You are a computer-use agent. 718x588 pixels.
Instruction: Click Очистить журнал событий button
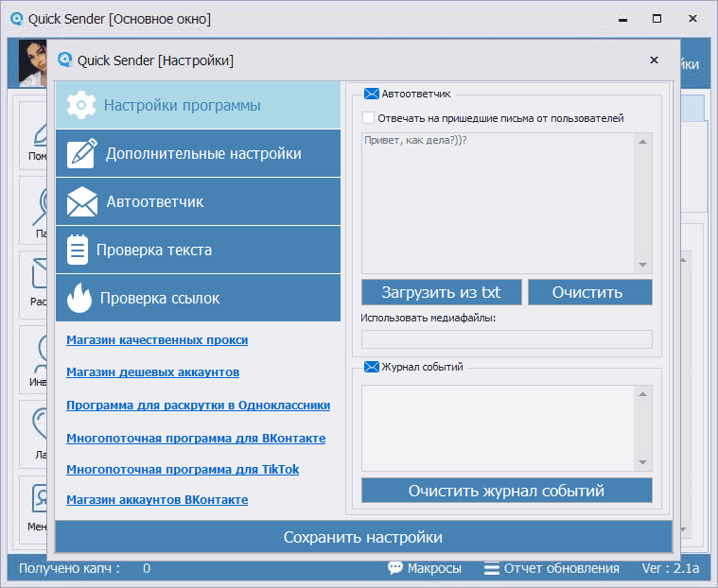(507, 491)
